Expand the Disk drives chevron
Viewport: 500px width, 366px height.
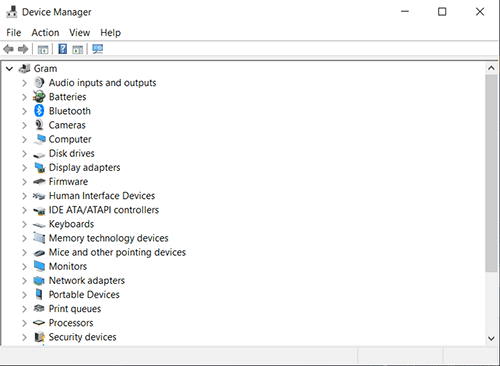pos(24,153)
